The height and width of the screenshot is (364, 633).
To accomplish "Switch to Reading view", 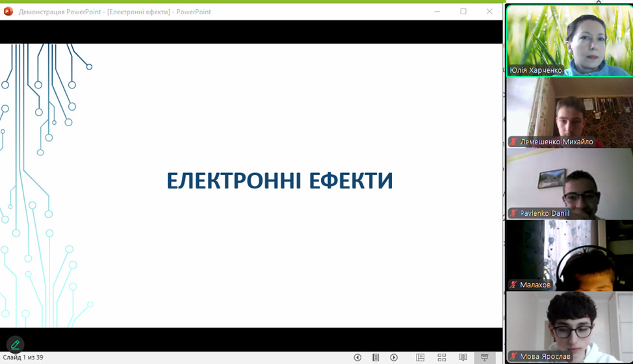I will pyautogui.click(x=463, y=357).
